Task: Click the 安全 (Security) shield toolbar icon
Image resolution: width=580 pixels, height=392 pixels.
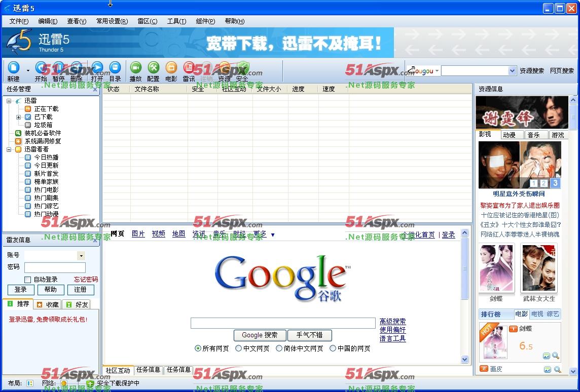Action: (242, 67)
